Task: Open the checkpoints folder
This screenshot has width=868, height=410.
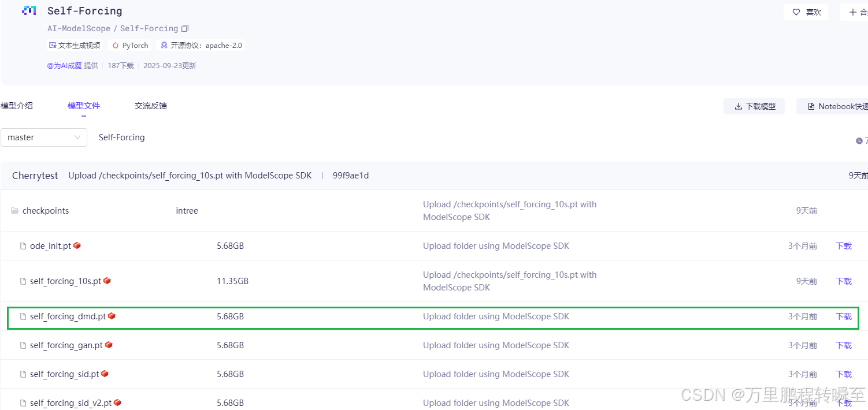Action: point(46,211)
